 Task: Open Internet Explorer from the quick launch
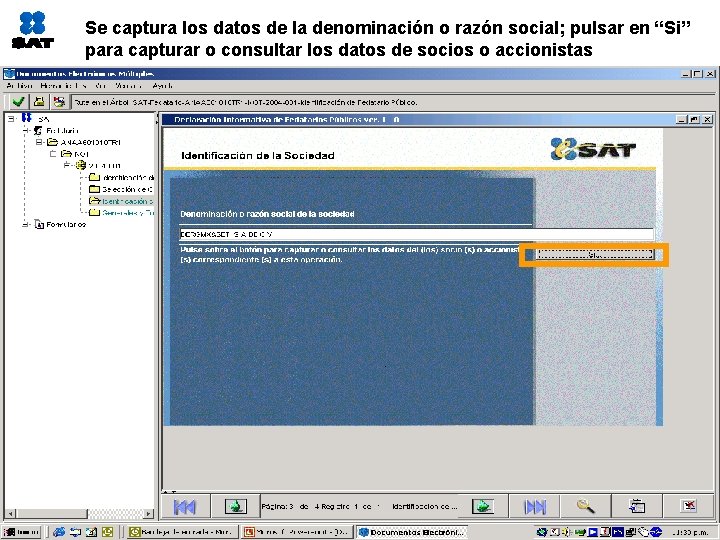59,532
